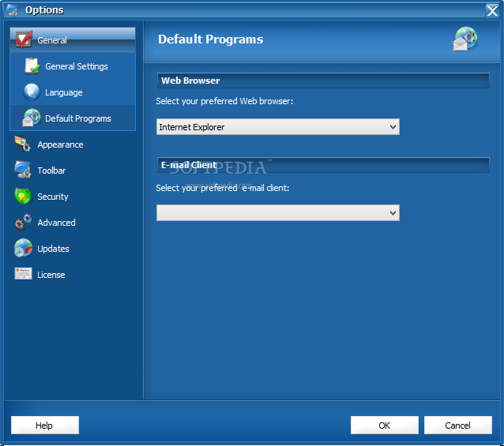
Task: Click the Help button
Action: [x=45, y=425]
